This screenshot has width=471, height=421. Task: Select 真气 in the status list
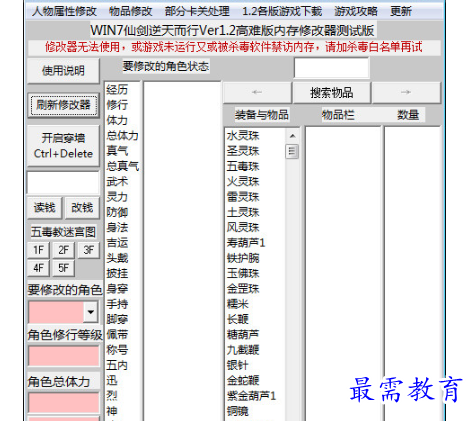(117, 151)
